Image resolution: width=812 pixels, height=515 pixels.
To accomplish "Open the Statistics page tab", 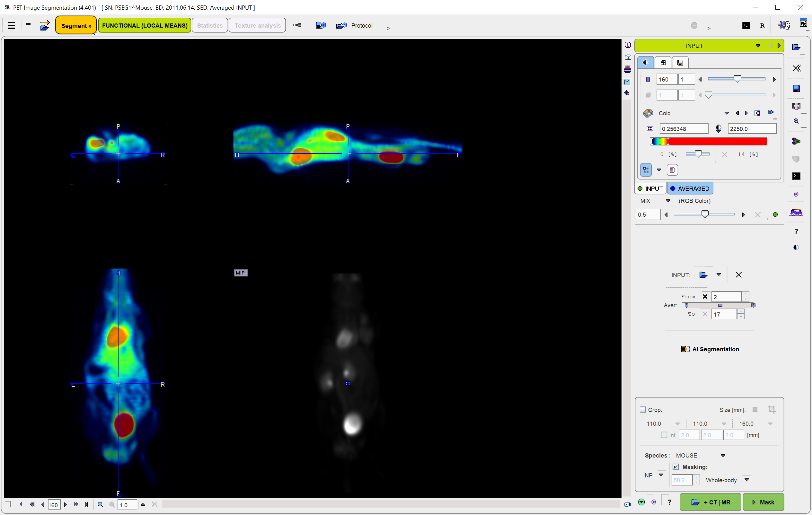I will pos(210,26).
